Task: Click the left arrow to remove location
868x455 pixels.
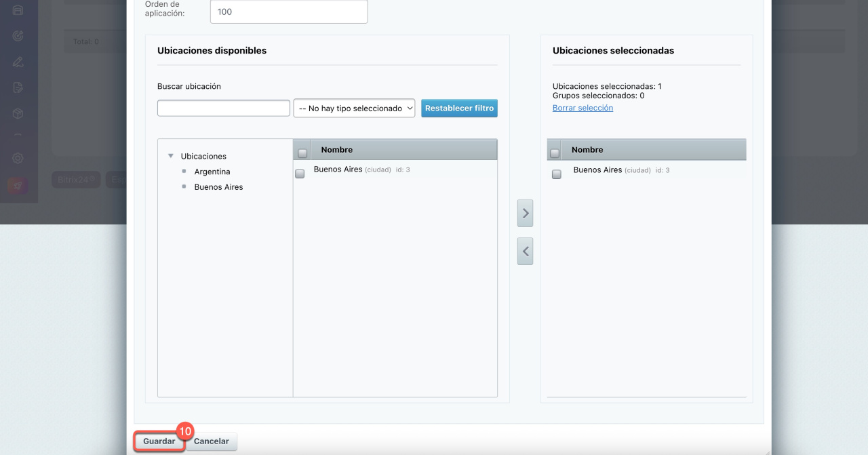Action: pyautogui.click(x=525, y=252)
